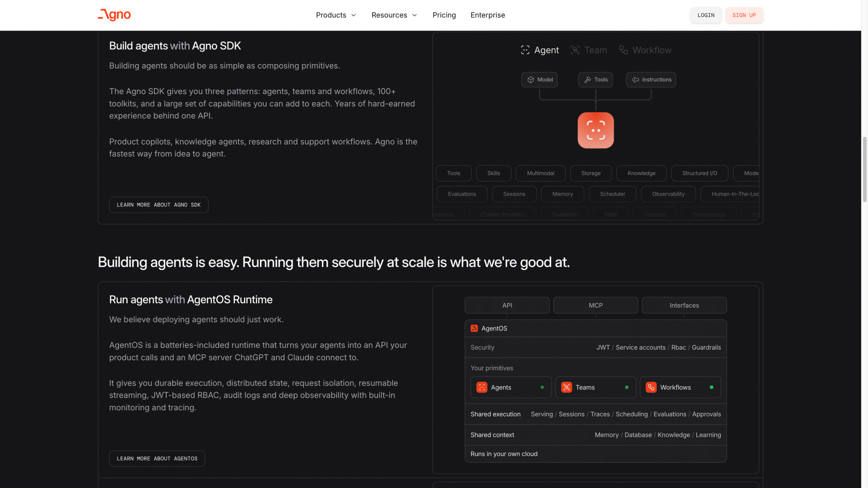Click the Skills capability pill
This screenshot has width=868, height=488.
494,174
